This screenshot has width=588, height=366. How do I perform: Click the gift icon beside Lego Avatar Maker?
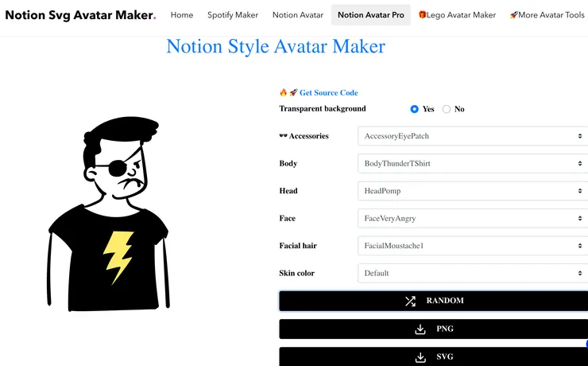pyautogui.click(x=422, y=14)
